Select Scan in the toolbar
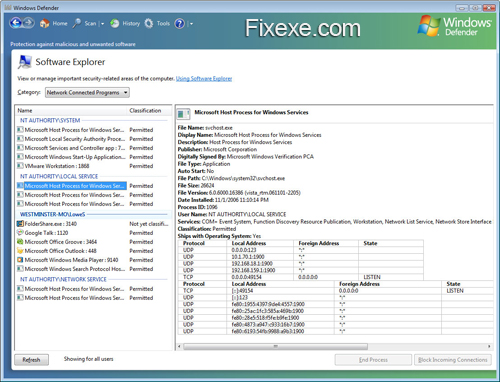500x382 pixels. [x=90, y=23]
